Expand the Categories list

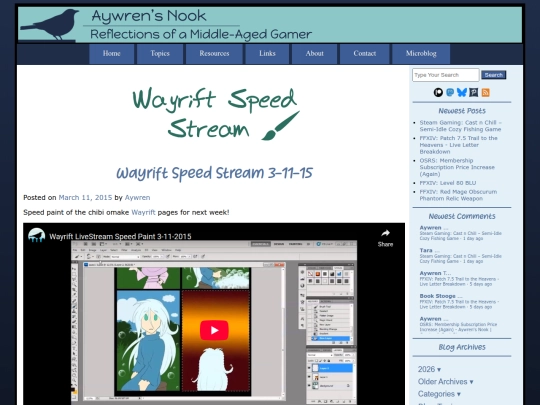439,394
